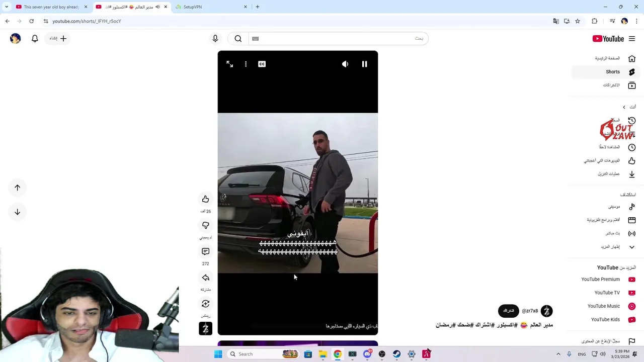This screenshot has height=362, width=644.
Task: Open a new browser tab
Action: pos(258,7)
